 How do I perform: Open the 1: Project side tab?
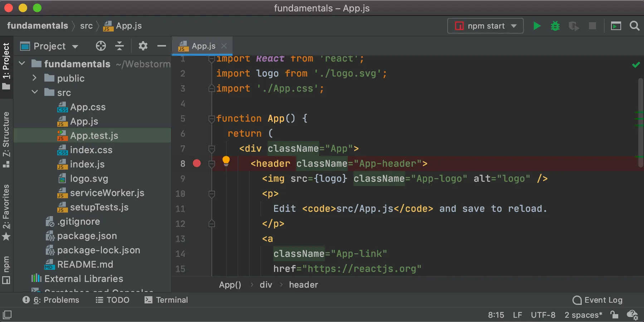(6, 67)
